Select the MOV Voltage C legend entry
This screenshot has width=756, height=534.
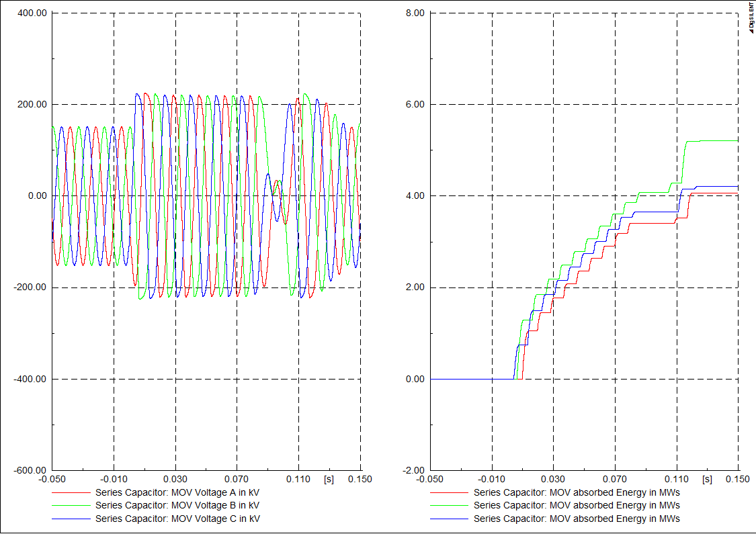[177, 519]
